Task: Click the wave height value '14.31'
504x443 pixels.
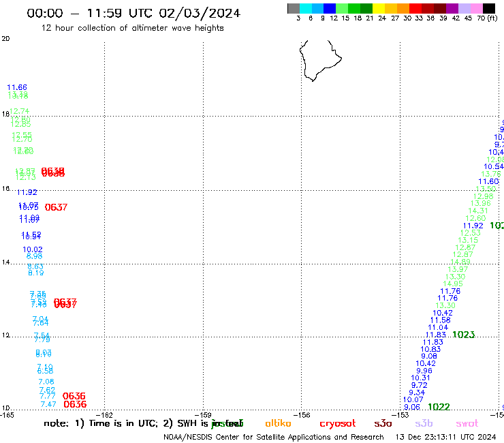Action: tap(477, 211)
